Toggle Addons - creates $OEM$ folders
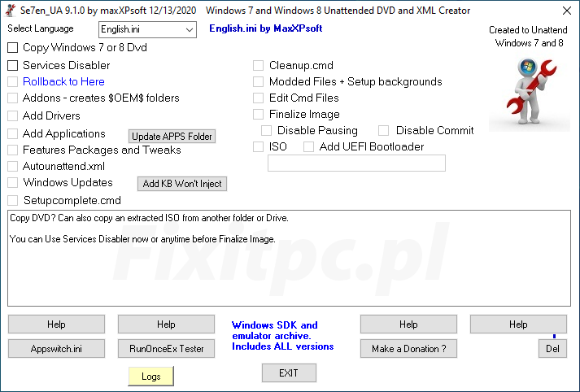The width and height of the screenshot is (580, 392). point(12,98)
